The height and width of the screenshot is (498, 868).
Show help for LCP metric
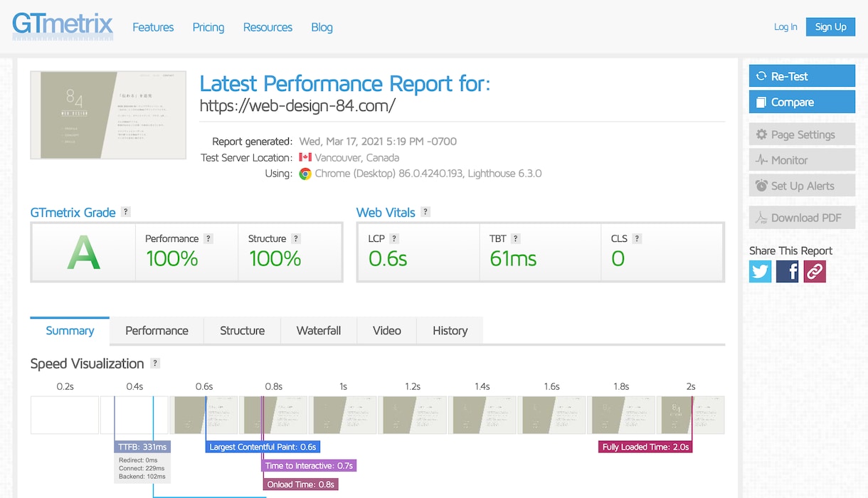click(394, 239)
